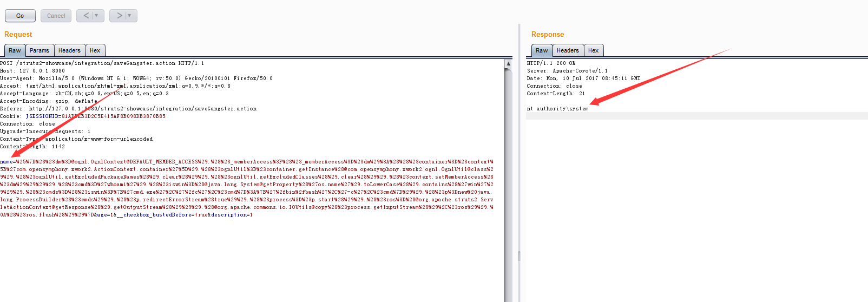
Task: Open the history dropdown beside the < arrow
Action: tap(97, 16)
